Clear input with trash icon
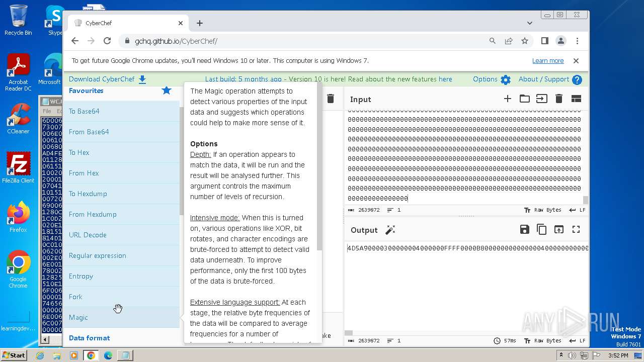The width and height of the screenshot is (644, 362). pyautogui.click(x=559, y=99)
